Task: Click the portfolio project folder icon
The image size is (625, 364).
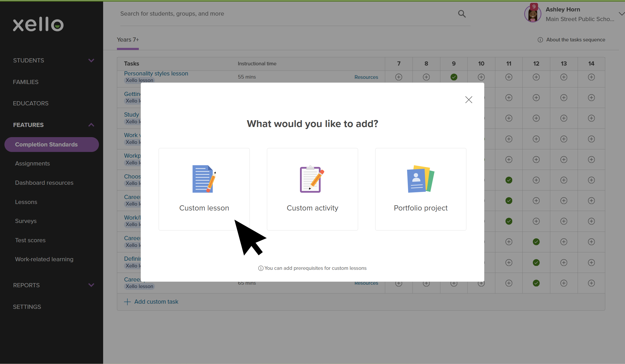Action: [421, 179]
